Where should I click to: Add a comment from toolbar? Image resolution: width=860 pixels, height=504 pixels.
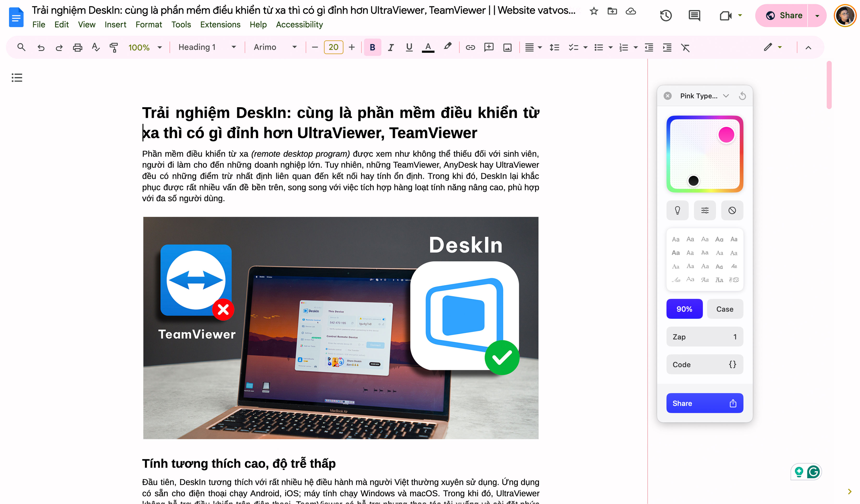pos(489,47)
